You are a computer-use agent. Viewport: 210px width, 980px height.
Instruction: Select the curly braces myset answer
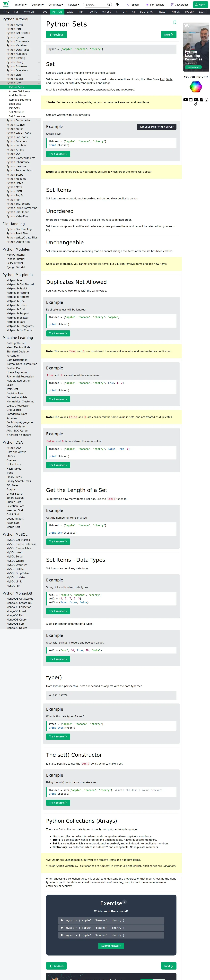coord(111,935)
